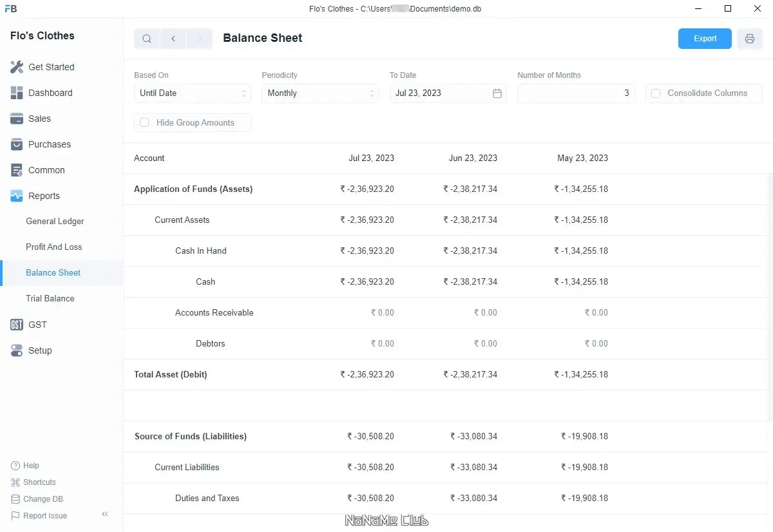Open the Based On dropdown

coord(192,93)
